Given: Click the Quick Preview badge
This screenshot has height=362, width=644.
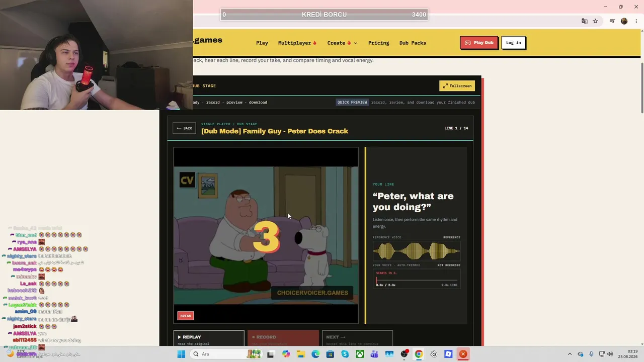Looking at the screenshot, I should [x=352, y=102].
